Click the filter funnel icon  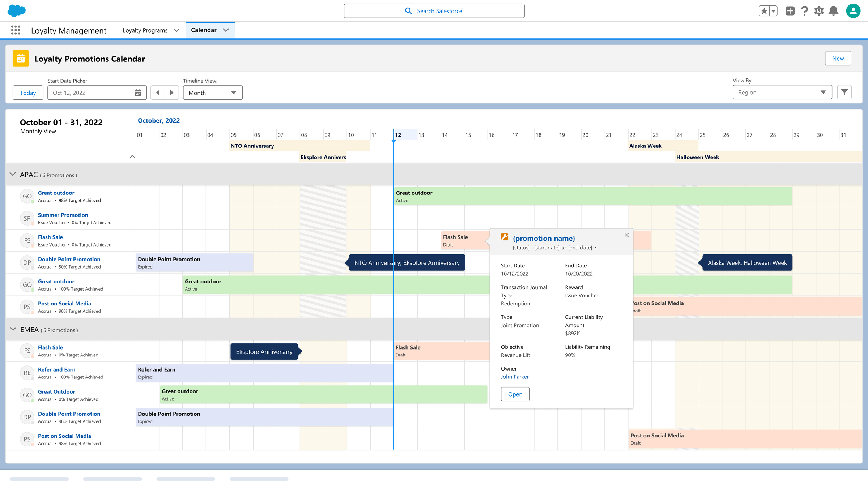coord(844,92)
